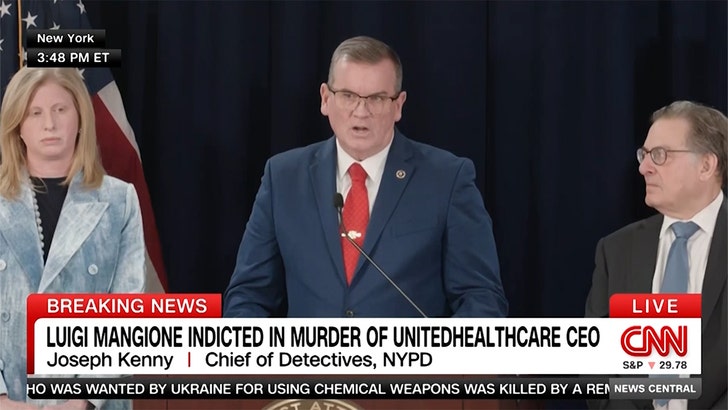Click the red LIVE badge
This screenshot has width=728, height=410.
655,306
